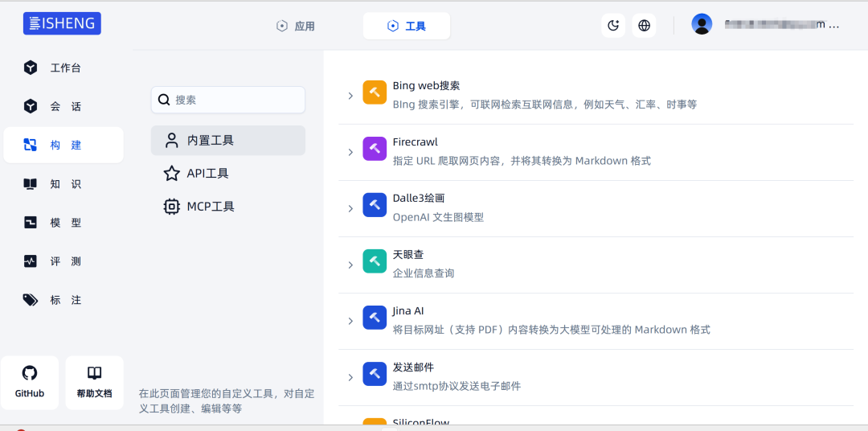Screen dimensions: 868x431
Task: Click the blue Jina AI hammer icon
Action: 375,318
